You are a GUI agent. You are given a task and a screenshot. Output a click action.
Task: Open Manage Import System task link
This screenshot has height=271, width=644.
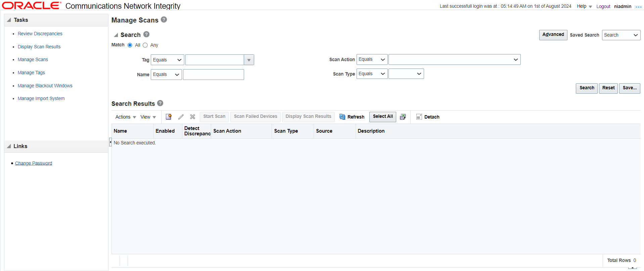41,98
